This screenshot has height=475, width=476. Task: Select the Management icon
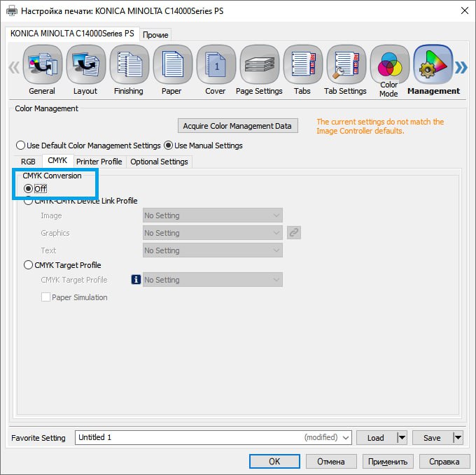(433, 64)
